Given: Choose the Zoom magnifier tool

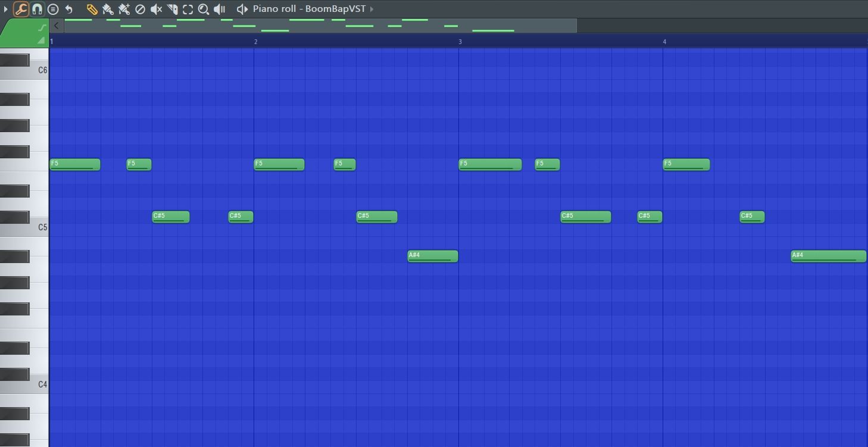Looking at the screenshot, I should (x=203, y=9).
